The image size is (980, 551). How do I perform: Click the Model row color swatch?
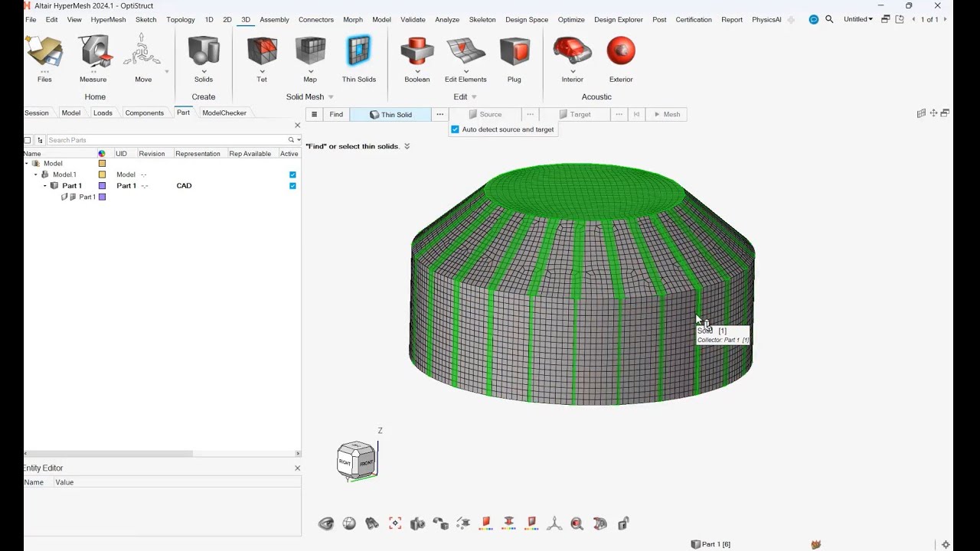tap(102, 164)
